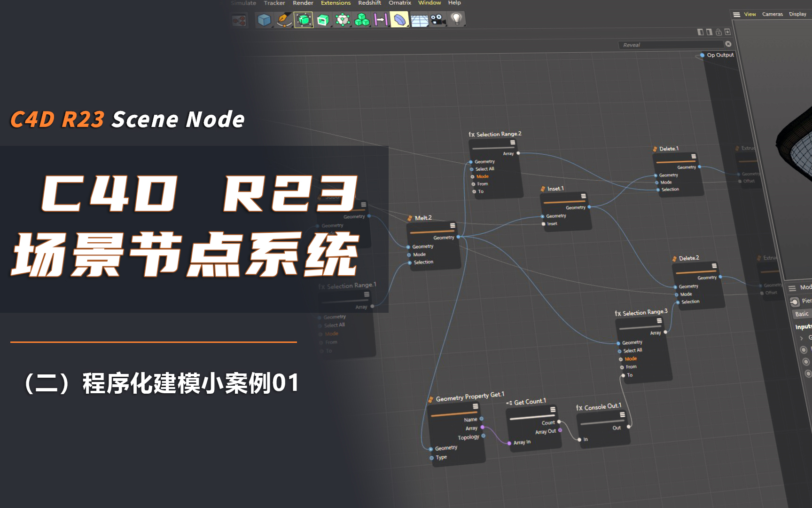Viewport: 812px width, 508px height.
Task: Open the Help menu
Action: pos(454,3)
